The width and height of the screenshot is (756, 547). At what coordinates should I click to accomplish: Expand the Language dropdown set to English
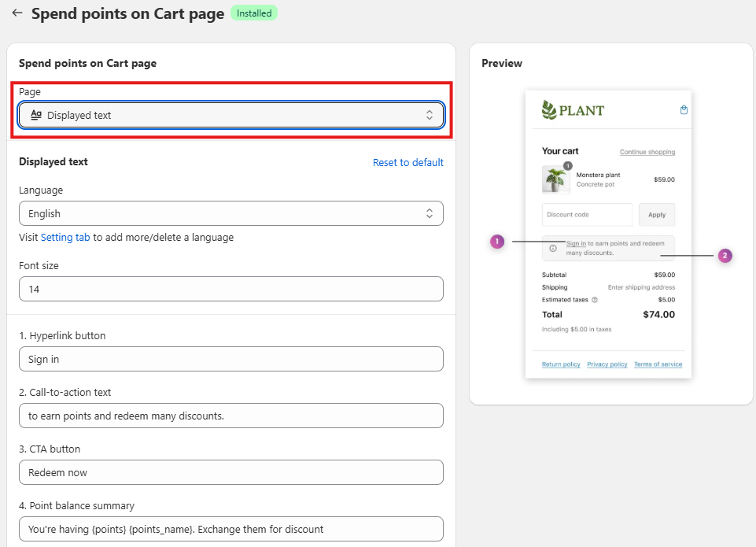tap(231, 213)
